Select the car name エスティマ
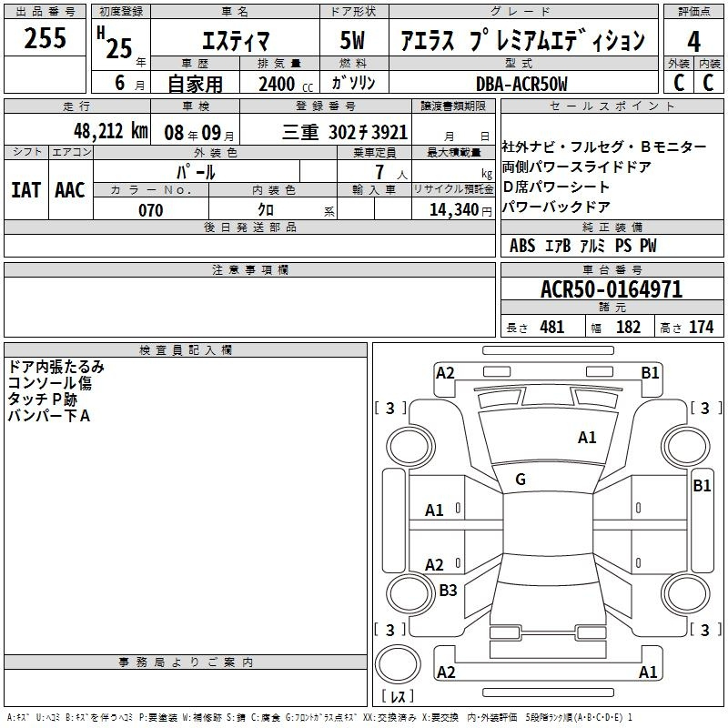The image size is (728, 728). 236,40
